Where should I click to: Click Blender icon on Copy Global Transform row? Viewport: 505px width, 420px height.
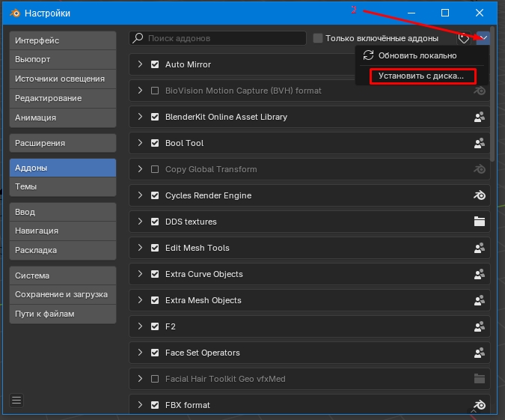[480, 169]
